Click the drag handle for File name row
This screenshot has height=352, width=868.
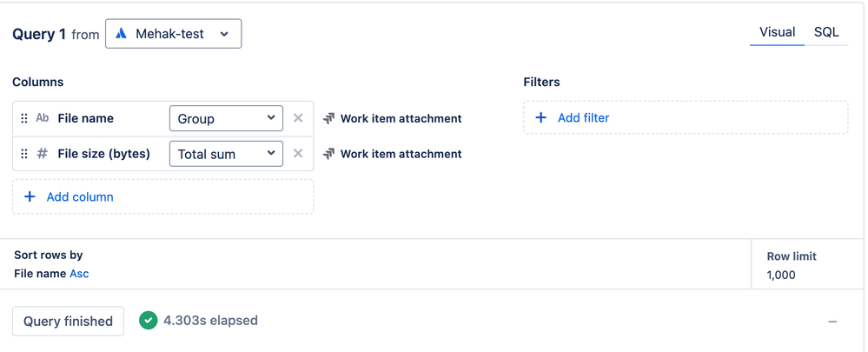coord(24,118)
